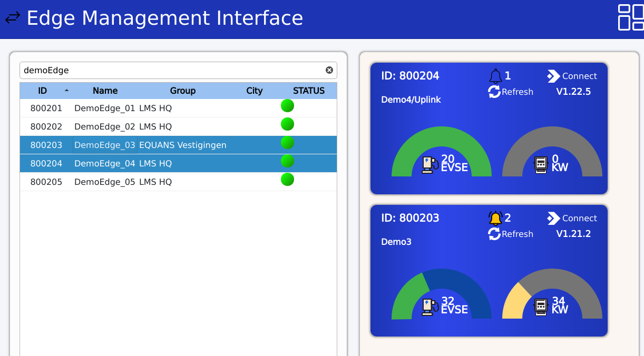Open the layout grid icon in the top-right corner
Screen dimensions: 644x356
point(629,17)
